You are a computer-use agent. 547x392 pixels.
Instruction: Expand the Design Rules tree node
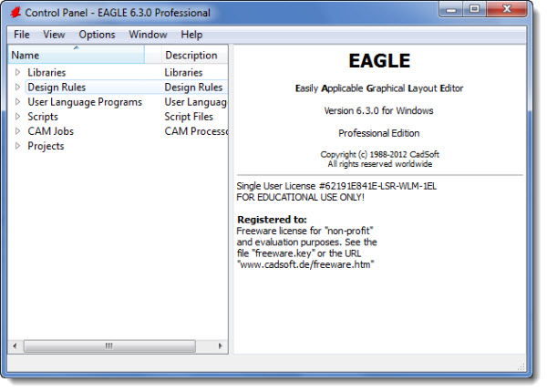coord(17,88)
